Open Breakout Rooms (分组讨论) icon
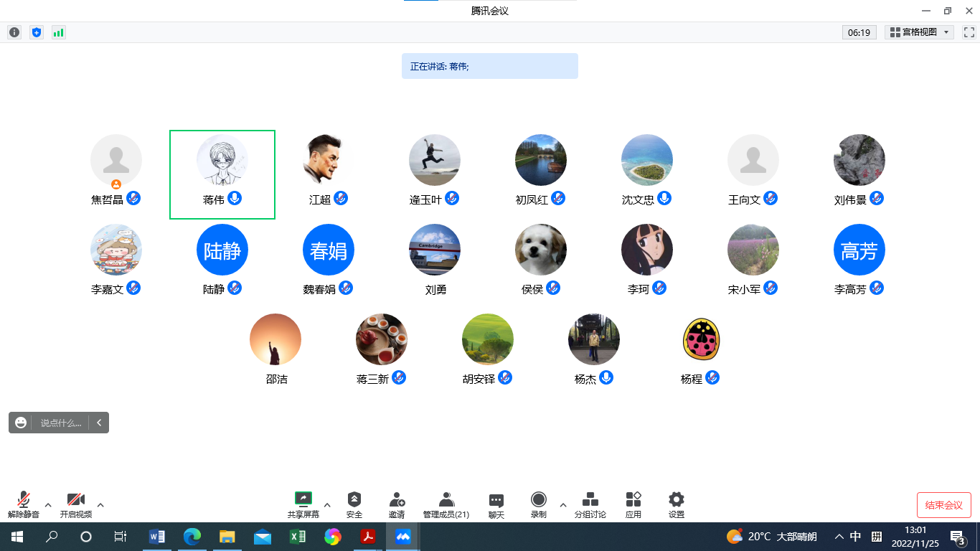 [590, 500]
